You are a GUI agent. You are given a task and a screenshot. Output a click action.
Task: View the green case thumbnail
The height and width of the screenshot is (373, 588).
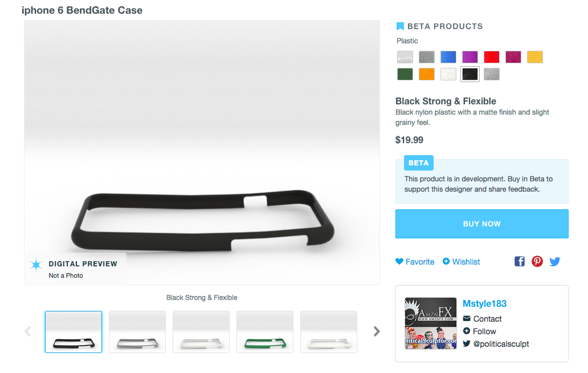[x=265, y=331]
